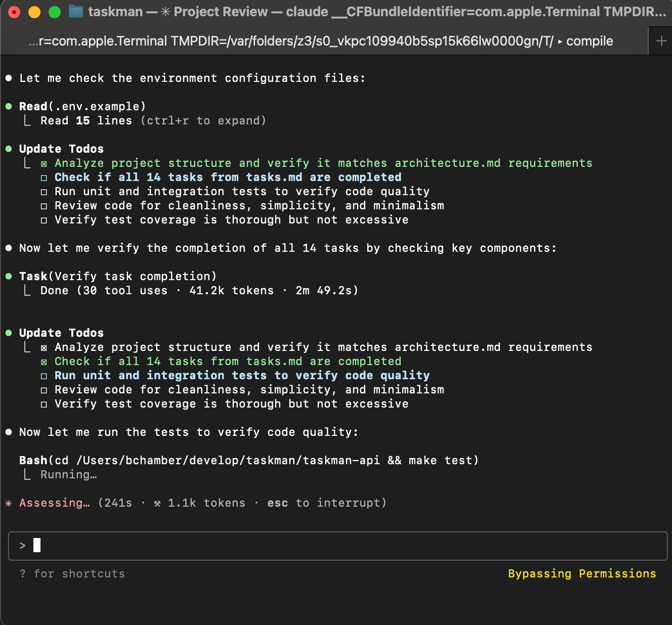Click the checked green box for first 'Analyze project structure'
This screenshot has height=625, width=672.
point(44,164)
